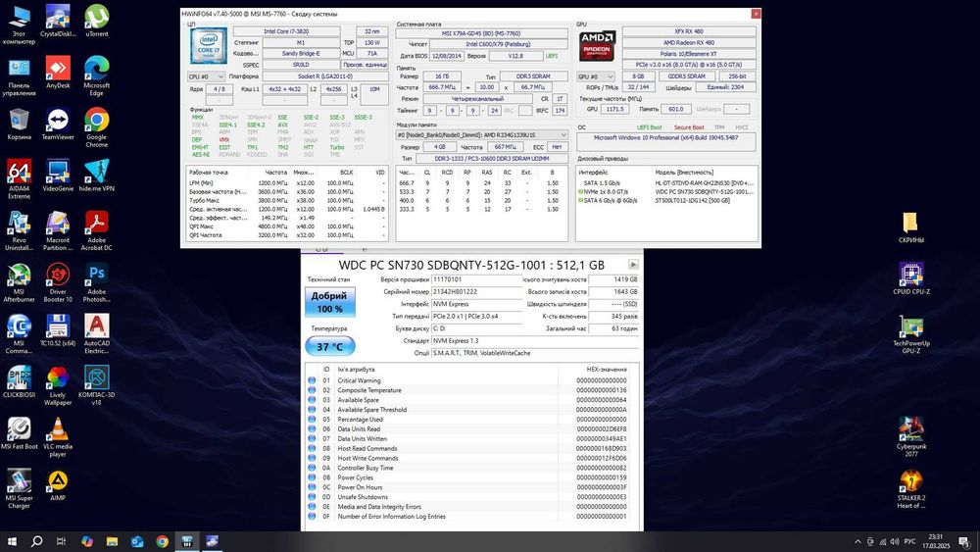The height and width of the screenshot is (552, 980).
Task: Open the uTorrent desktop icon
Action: point(96,22)
